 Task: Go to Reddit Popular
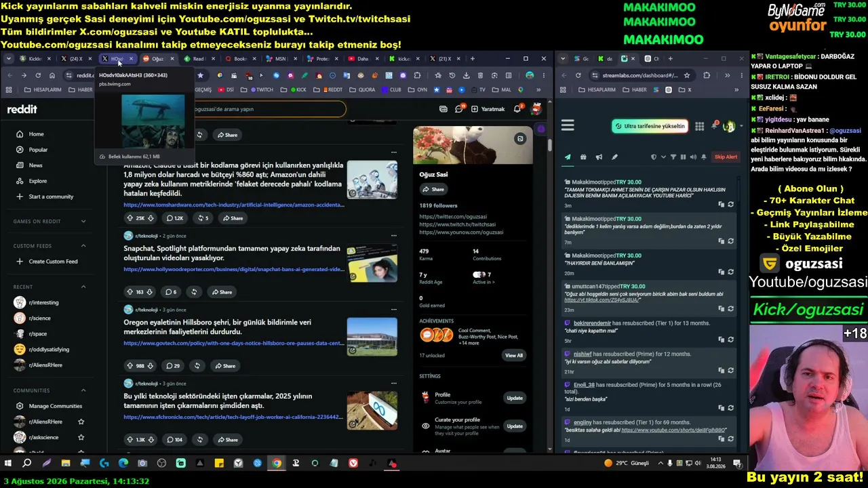coord(38,150)
